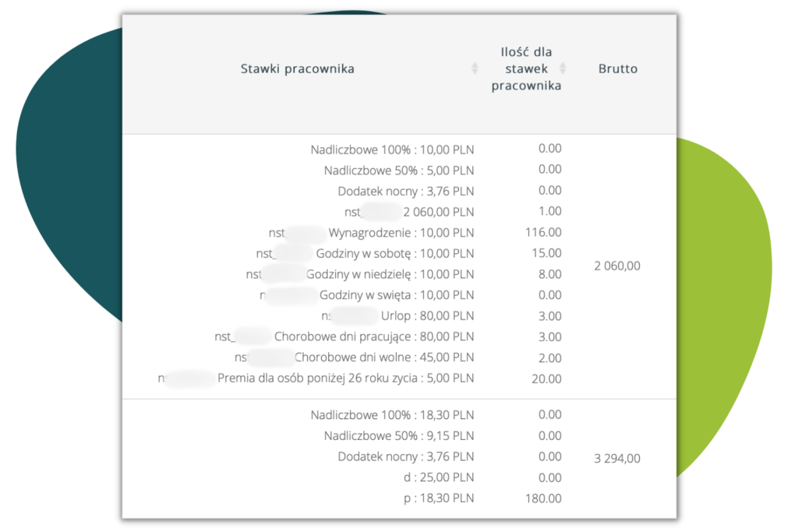
Task: Select the Nadliczbowe 50% : 9,15 PLN rate
Action: (x=398, y=436)
